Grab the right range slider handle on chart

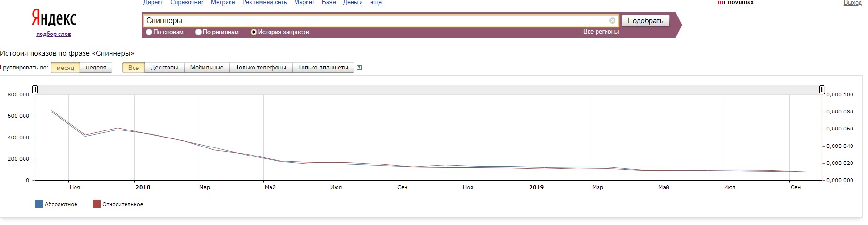click(822, 90)
